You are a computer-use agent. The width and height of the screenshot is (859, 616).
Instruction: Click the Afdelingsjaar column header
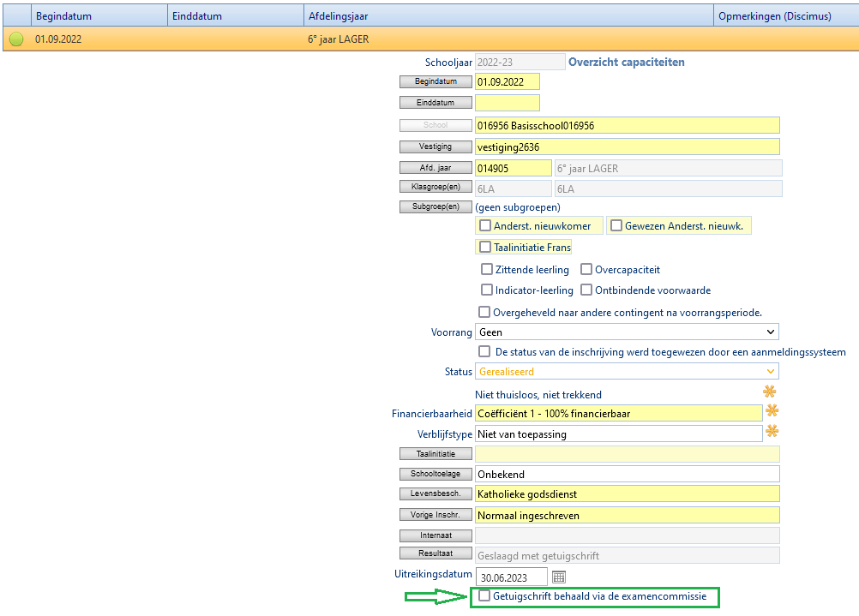(508, 16)
